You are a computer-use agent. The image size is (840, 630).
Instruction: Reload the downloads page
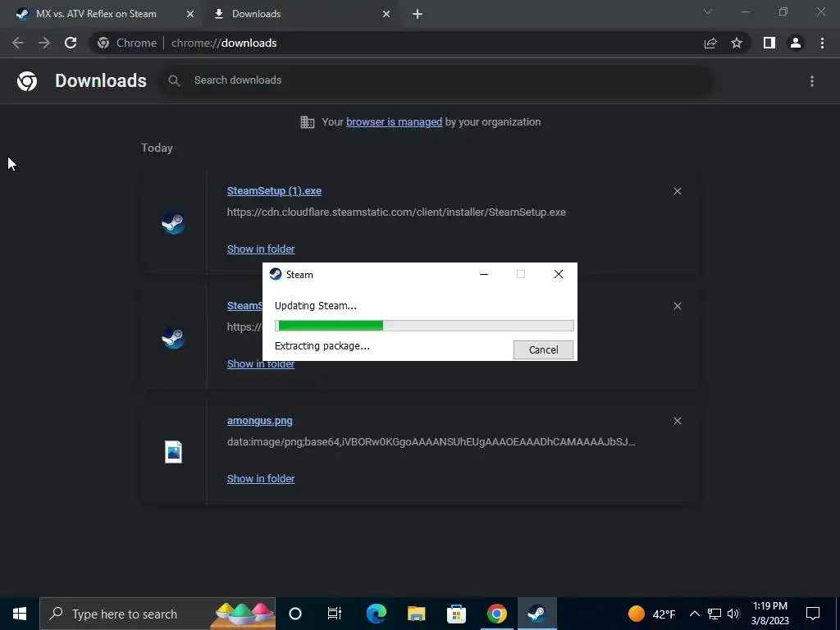pyautogui.click(x=71, y=43)
